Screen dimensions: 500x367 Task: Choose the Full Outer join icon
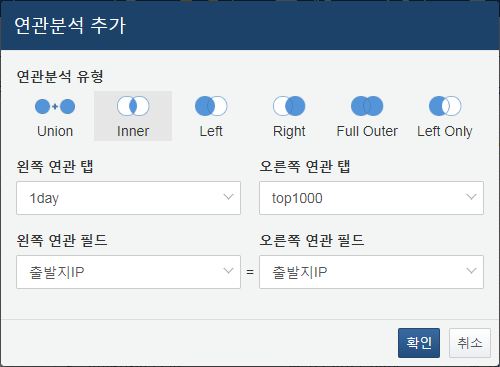click(x=367, y=106)
